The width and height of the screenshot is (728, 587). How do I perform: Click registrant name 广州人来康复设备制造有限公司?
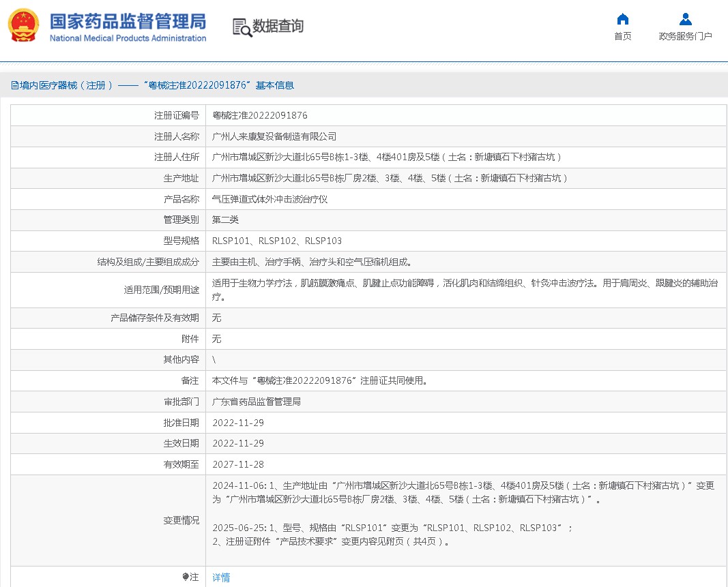[274, 136]
